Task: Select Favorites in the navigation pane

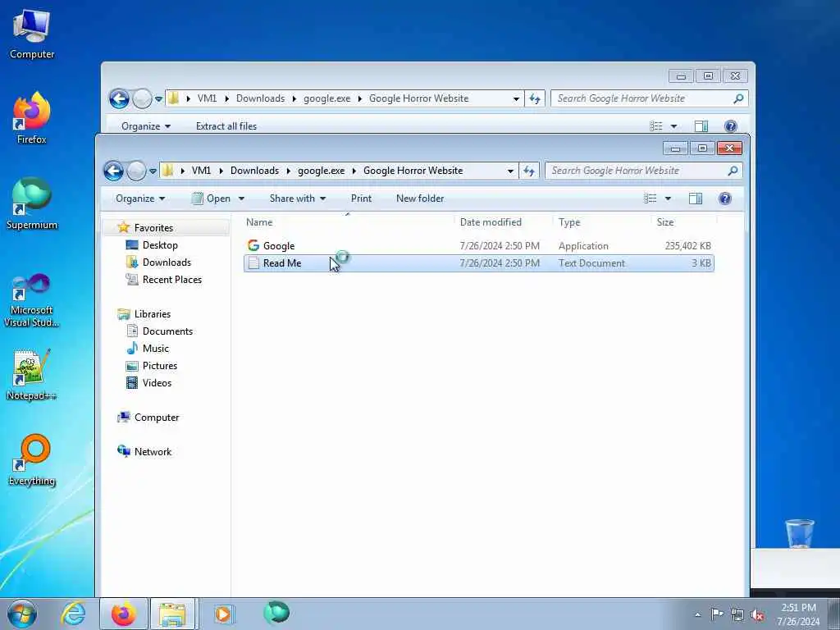Action: point(153,228)
